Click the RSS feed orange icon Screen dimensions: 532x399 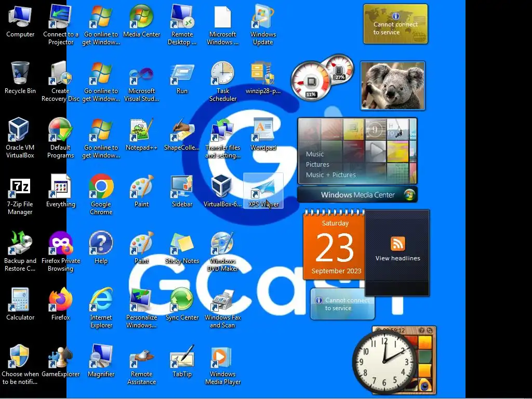(397, 243)
